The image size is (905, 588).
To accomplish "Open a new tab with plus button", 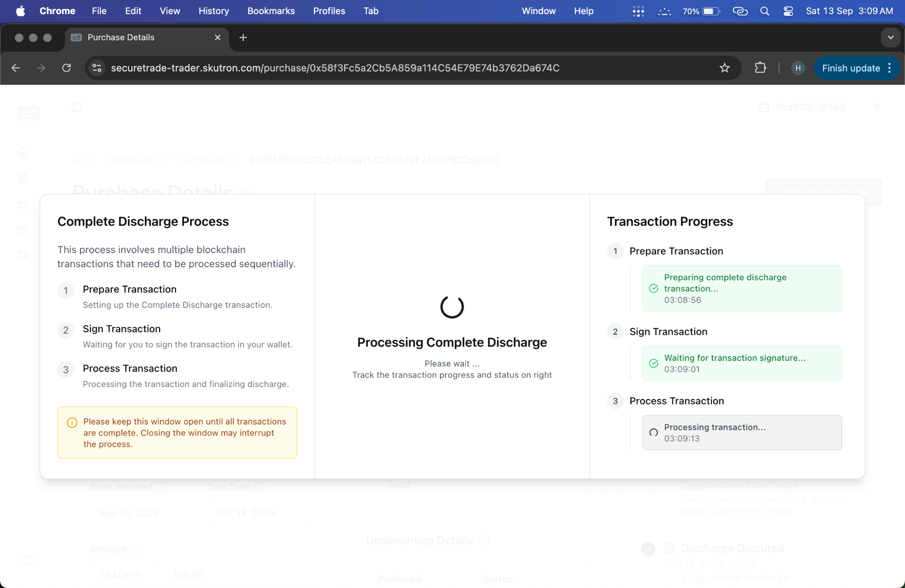I will pos(243,38).
